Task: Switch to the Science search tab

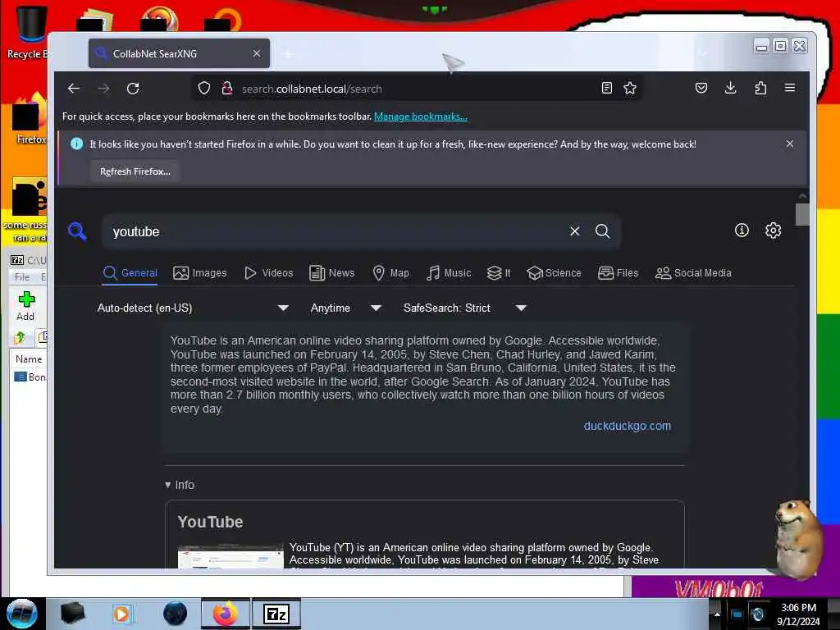Action: tap(554, 273)
